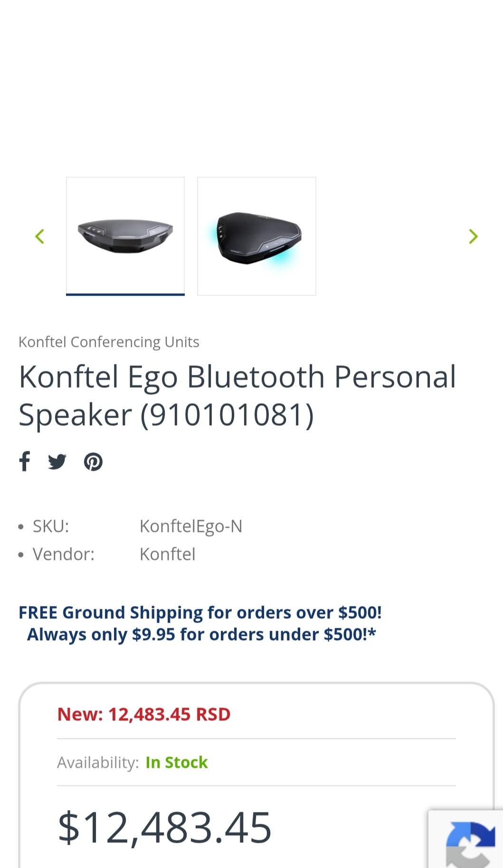Click the large $12,483.45 price

(164, 828)
